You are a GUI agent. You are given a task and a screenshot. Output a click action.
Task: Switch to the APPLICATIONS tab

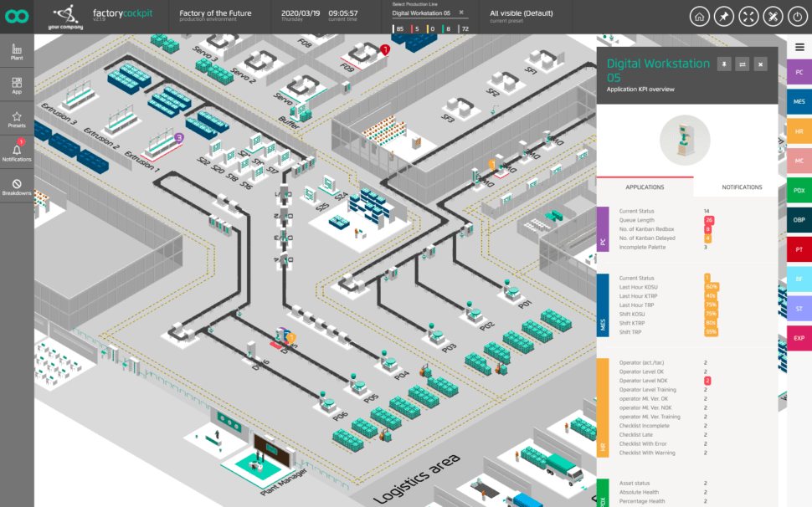645,187
